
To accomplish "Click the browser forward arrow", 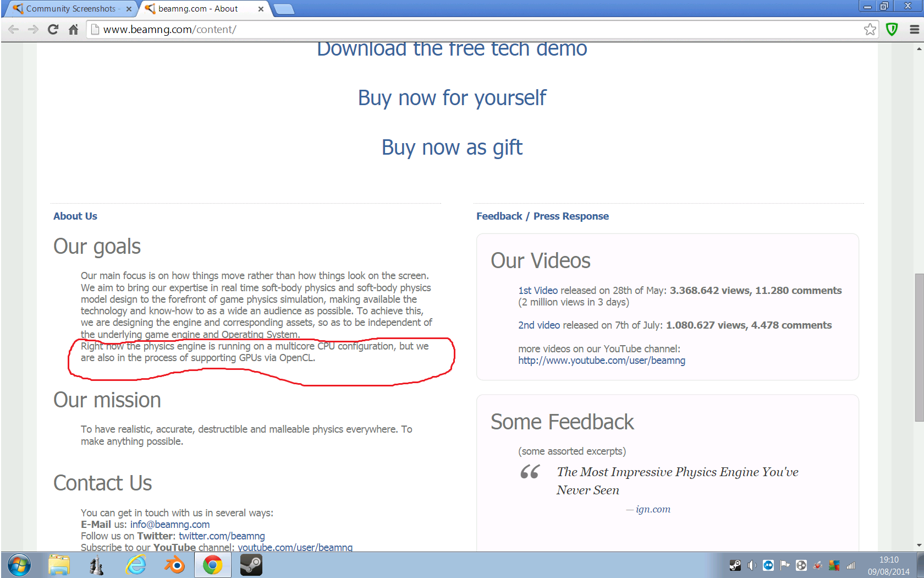I will click(x=33, y=30).
